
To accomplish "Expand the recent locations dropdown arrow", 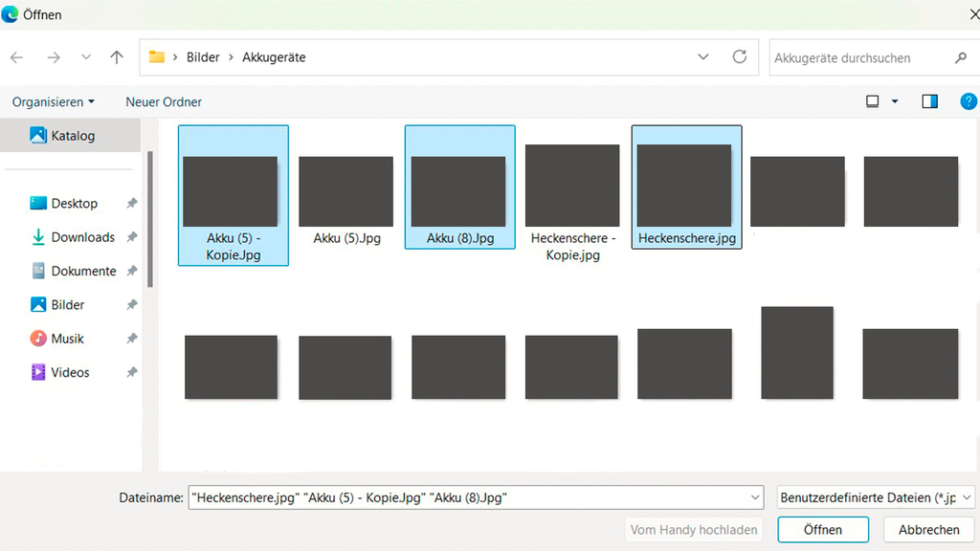I will click(x=86, y=57).
